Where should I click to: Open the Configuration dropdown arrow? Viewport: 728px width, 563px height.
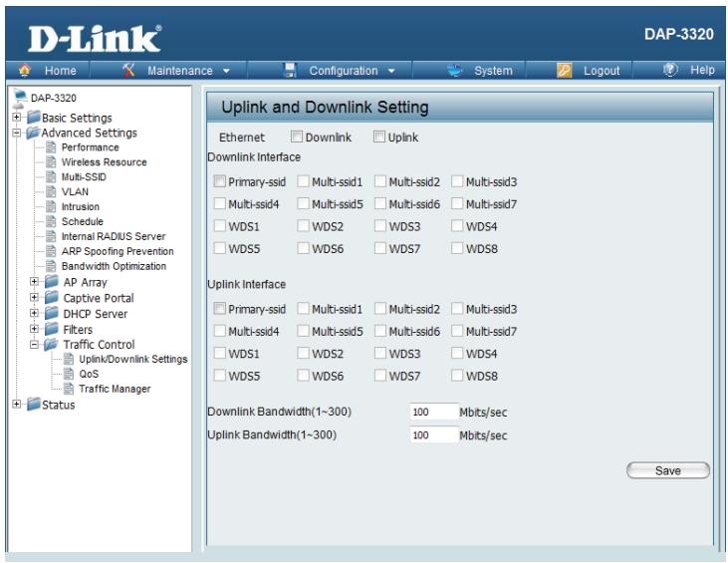[391, 71]
